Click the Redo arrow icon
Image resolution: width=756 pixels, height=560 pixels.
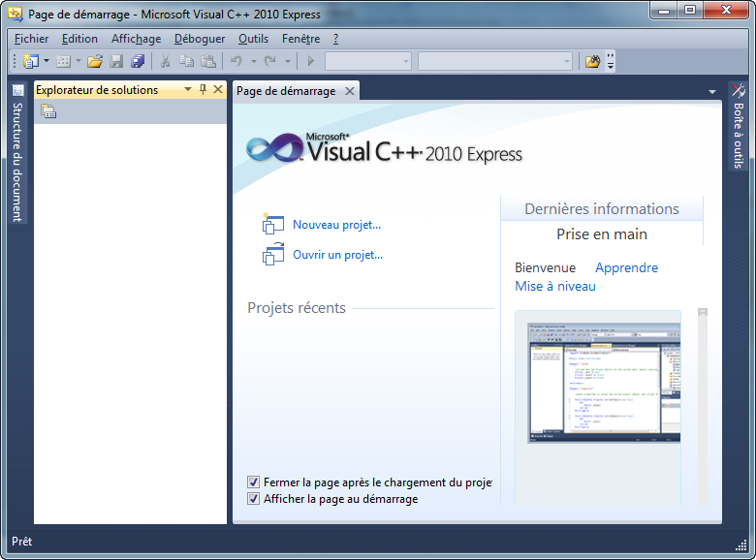pos(270,61)
